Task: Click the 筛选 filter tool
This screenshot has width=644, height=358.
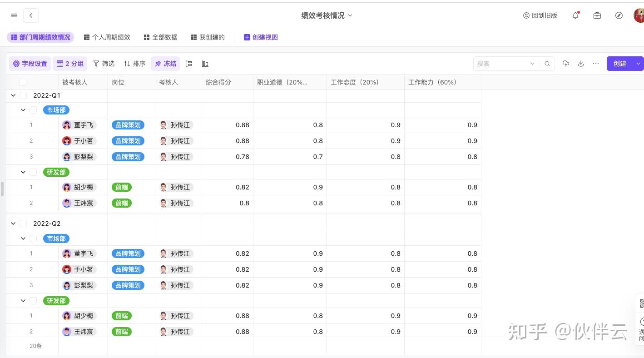Action: (104, 64)
